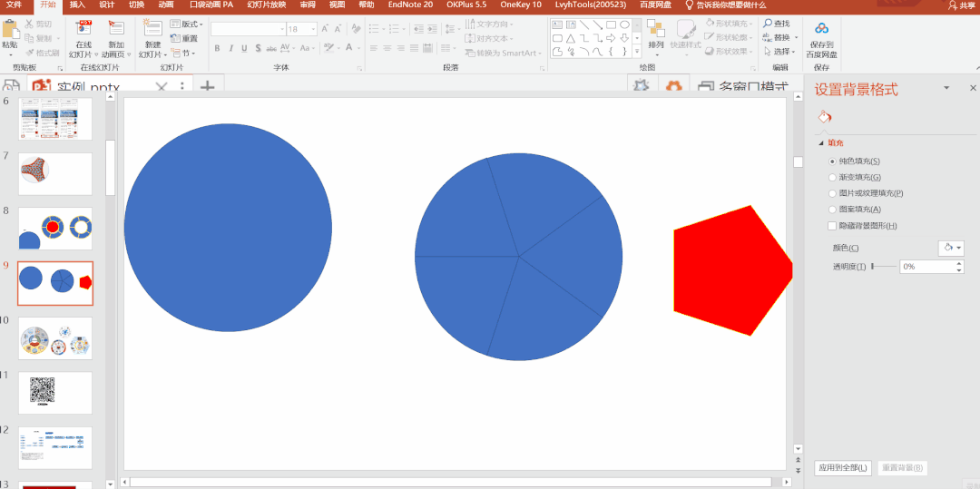The width and height of the screenshot is (980, 489).
Task: Select Gradient fill (渐变填充) radio button
Action: pos(832,177)
